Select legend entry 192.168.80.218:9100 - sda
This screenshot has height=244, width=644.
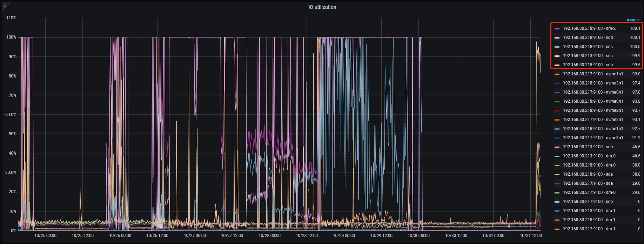click(x=588, y=174)
